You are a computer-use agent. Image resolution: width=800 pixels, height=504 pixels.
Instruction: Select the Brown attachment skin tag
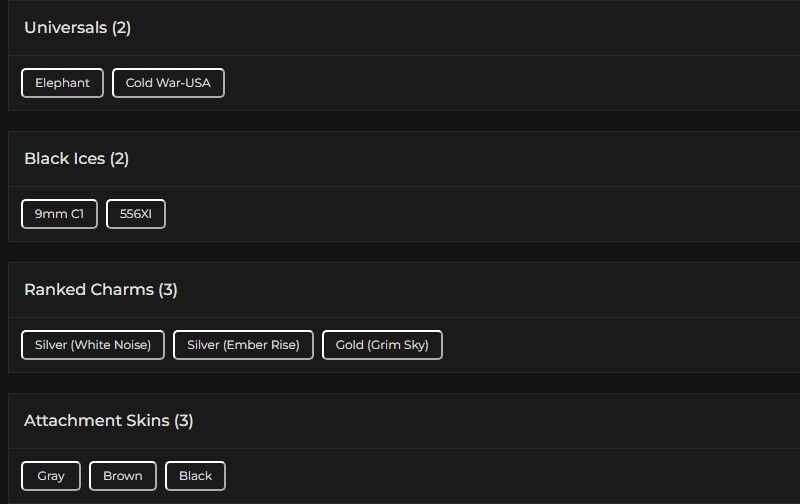click(123, 476)
